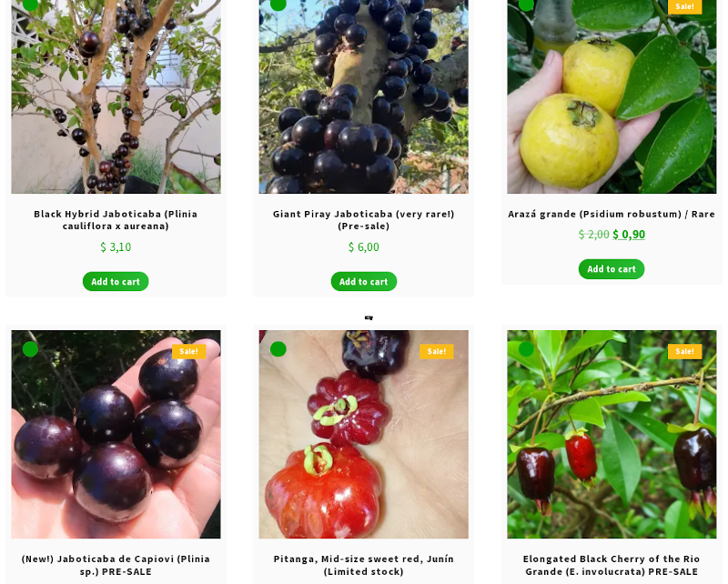
Task: Open Pitanga Mid-size sweet red title
Action: click(x=363, y=565)
